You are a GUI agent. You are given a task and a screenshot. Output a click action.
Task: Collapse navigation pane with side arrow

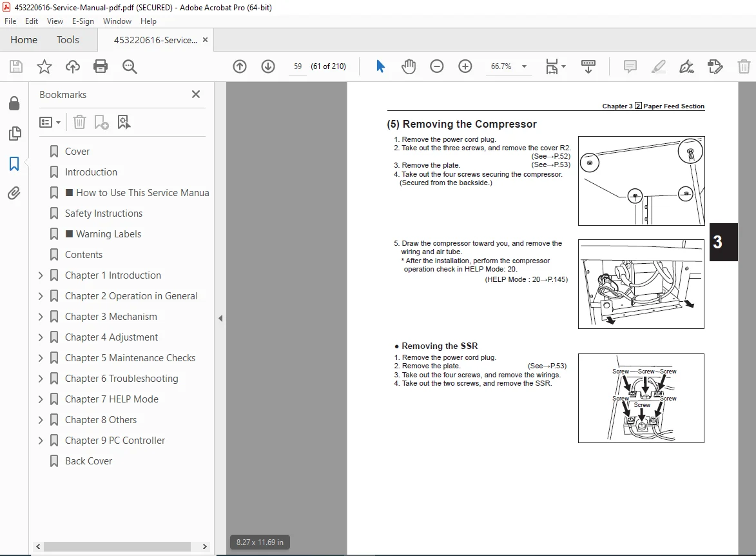click(220, 319)
